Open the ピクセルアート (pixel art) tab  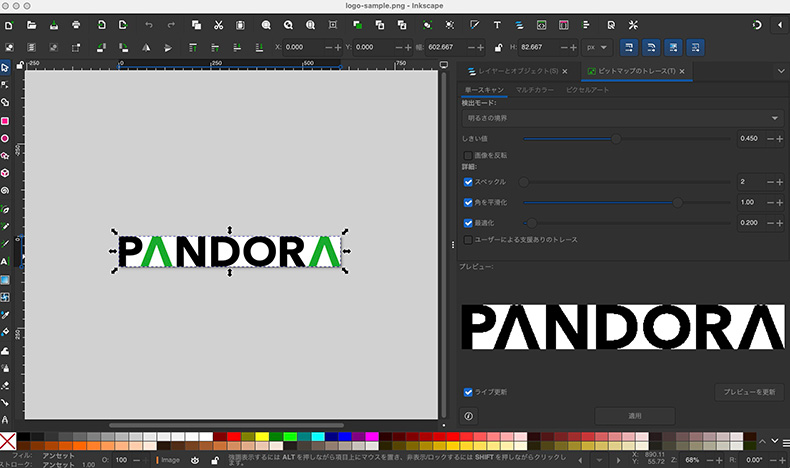[x=587, y=90]
